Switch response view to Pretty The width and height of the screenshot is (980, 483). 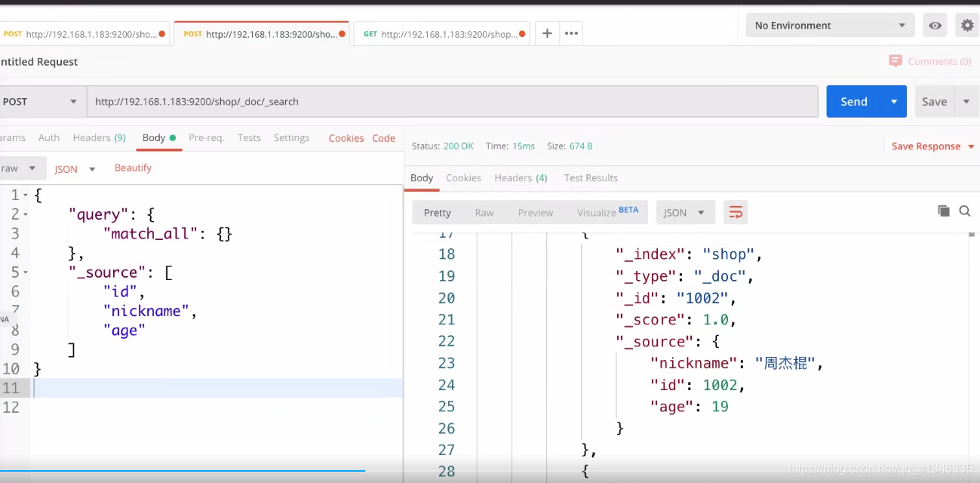pyautogui.click(x=438, y=213)
